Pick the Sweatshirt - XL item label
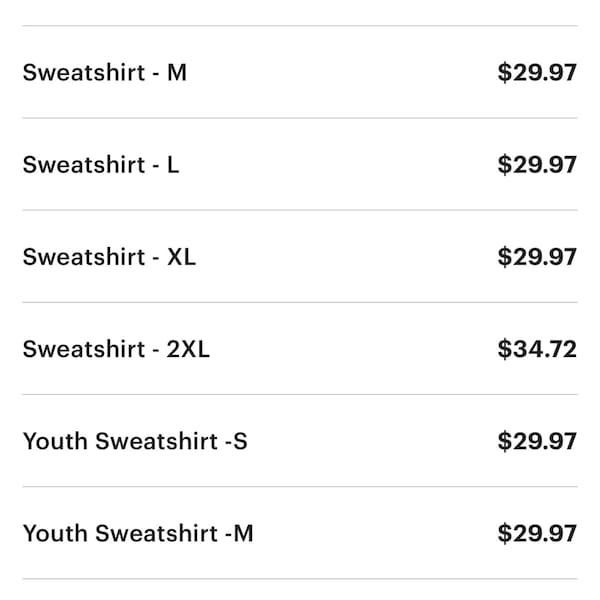600x600 pixels. click(x=109, y=257)
